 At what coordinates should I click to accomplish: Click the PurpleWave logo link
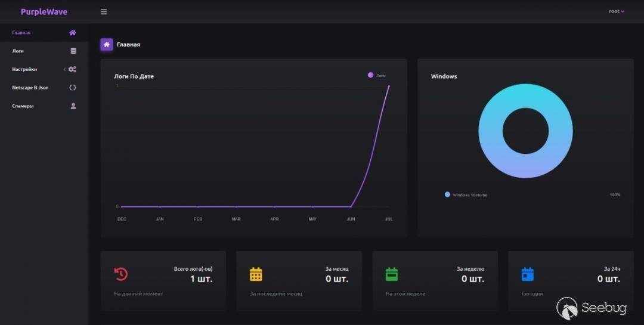pos(44,12)
